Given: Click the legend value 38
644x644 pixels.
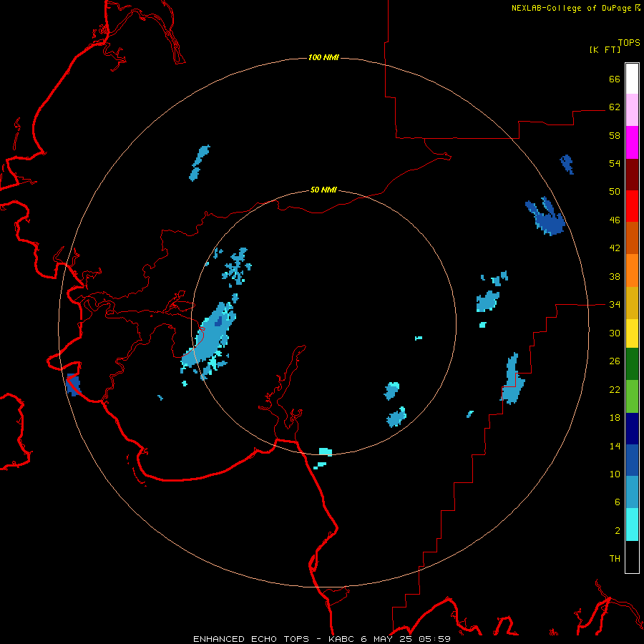Looking at the screenshot, I should 615,277.
